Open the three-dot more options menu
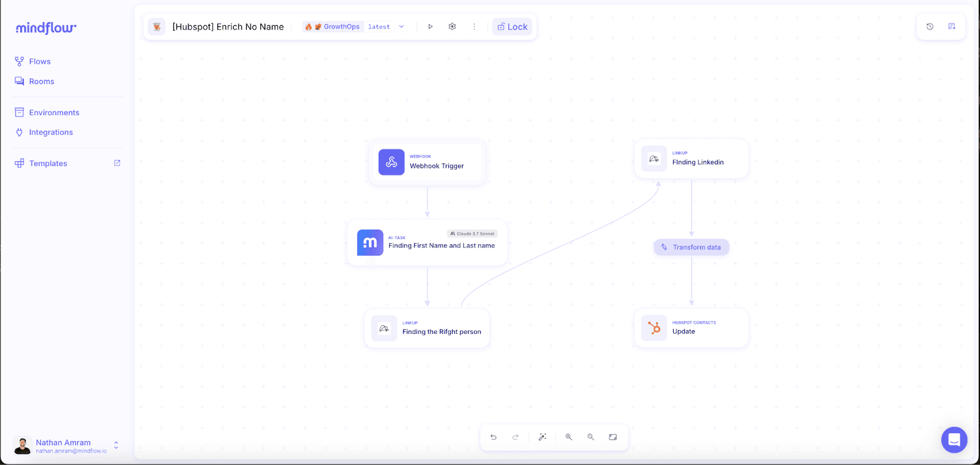980x465 pixels. (x=474, y=27)
